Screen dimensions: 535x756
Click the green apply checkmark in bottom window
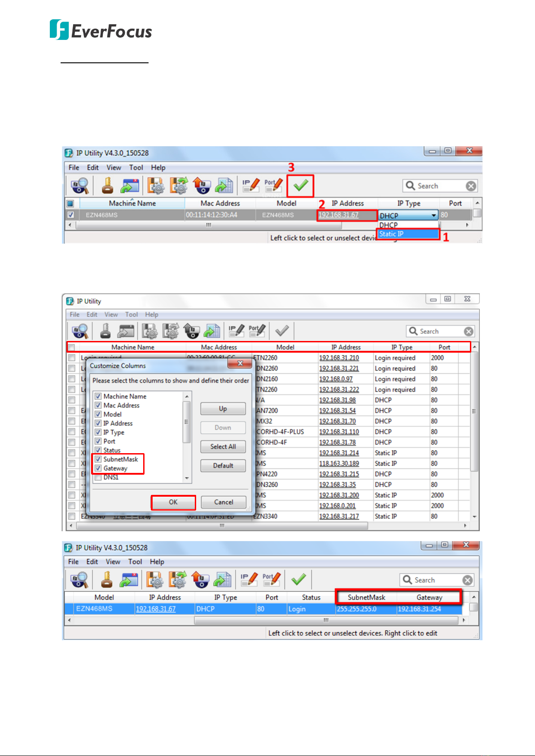point(298,580)
